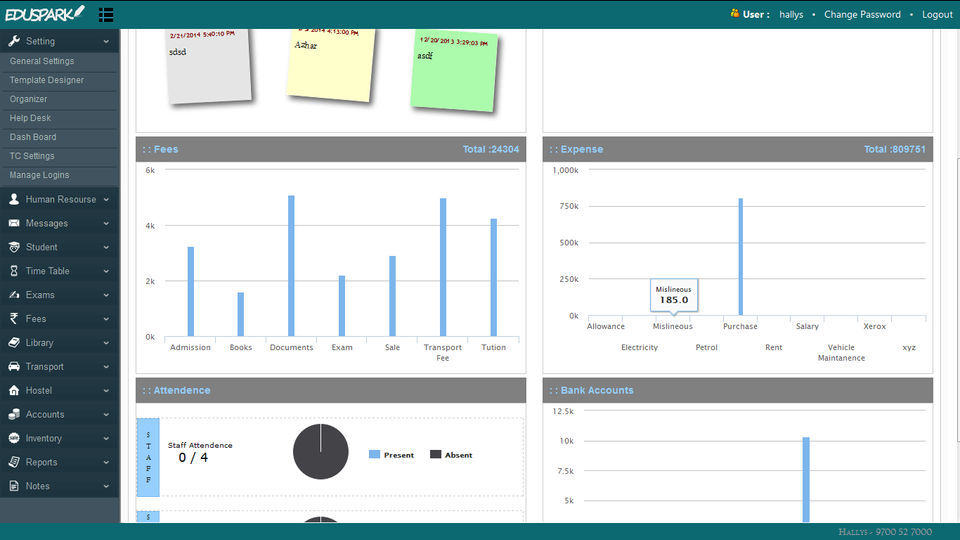
Task: Click the Transport Fee bar in Fees chart
Action: (x=443, y=267)
